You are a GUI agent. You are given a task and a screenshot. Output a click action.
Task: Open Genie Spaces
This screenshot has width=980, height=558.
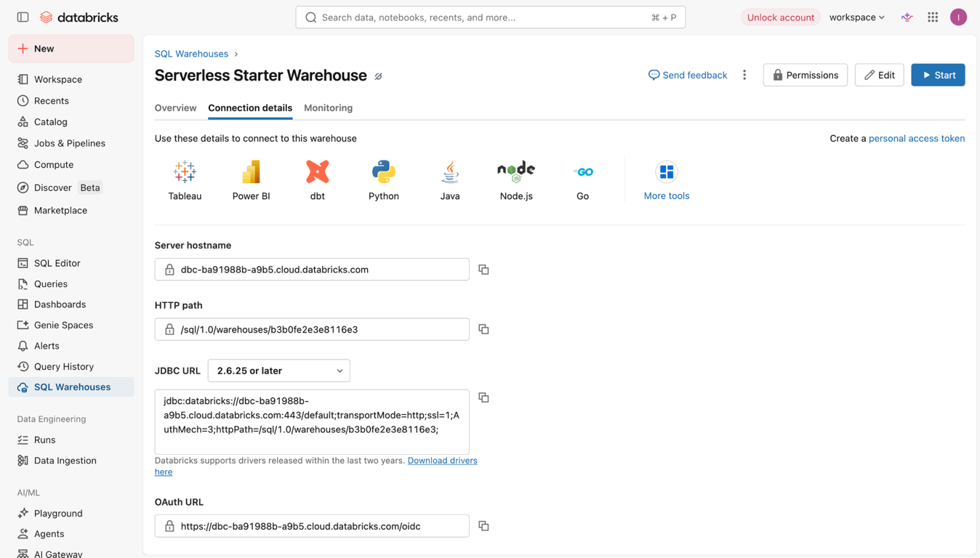[71, 325]
